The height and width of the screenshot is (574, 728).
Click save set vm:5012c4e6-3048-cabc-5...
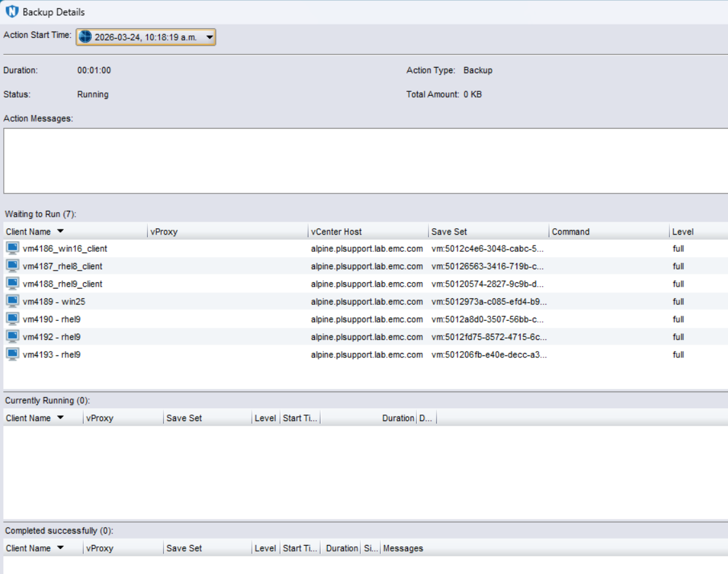487,249
